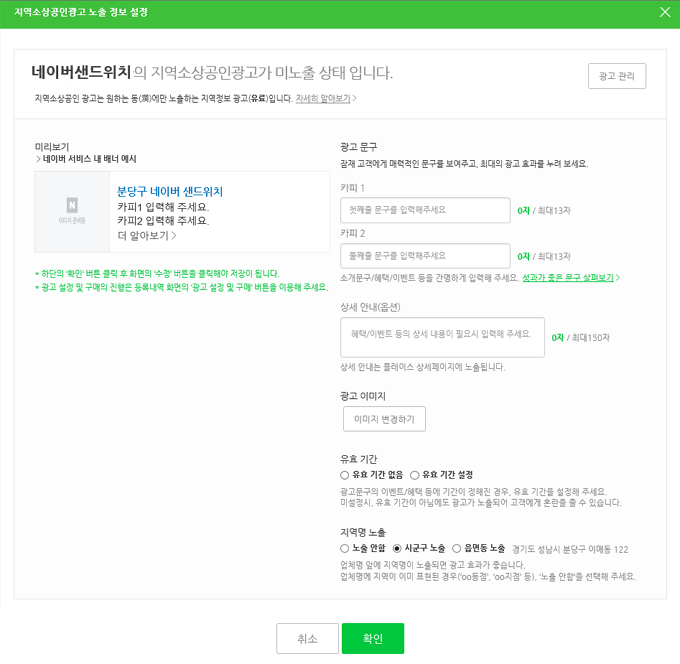The height and width of the screenshot is (664, 680).
Task: Click the 취소 button
Action: [x=307, y=638]
